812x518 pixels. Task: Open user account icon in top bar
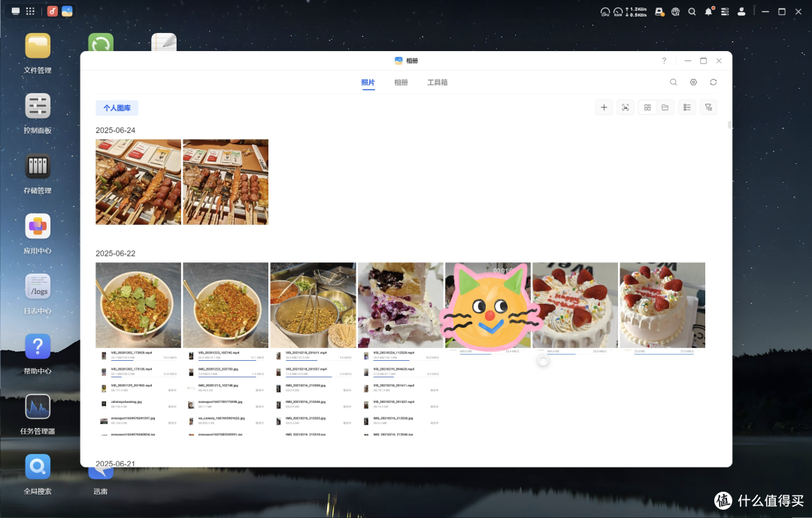(741, 12)
